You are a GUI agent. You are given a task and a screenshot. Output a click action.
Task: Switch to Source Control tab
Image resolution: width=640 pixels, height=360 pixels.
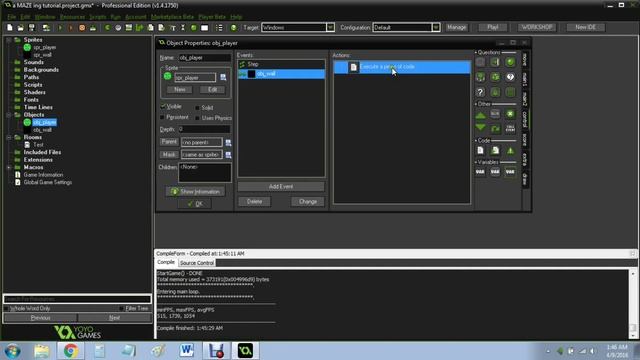point(197,263)
